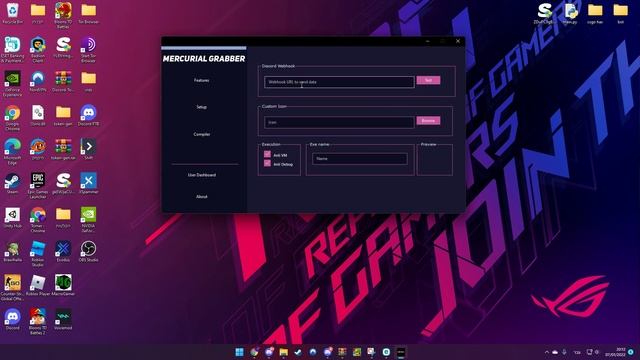
Task: Select Roblox Studio desktop icon
Action: point(38,254)
